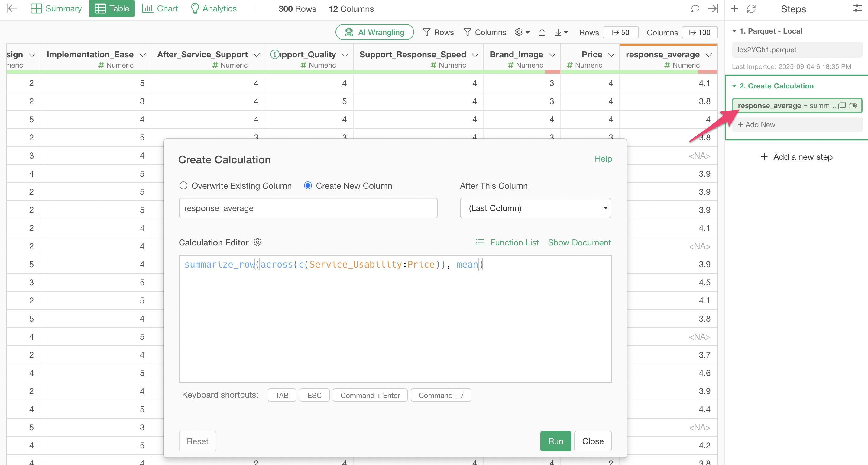The image size is (868, 465).
Task: Collapse the Create Calculation step
Action: click(x=734, y=86)
